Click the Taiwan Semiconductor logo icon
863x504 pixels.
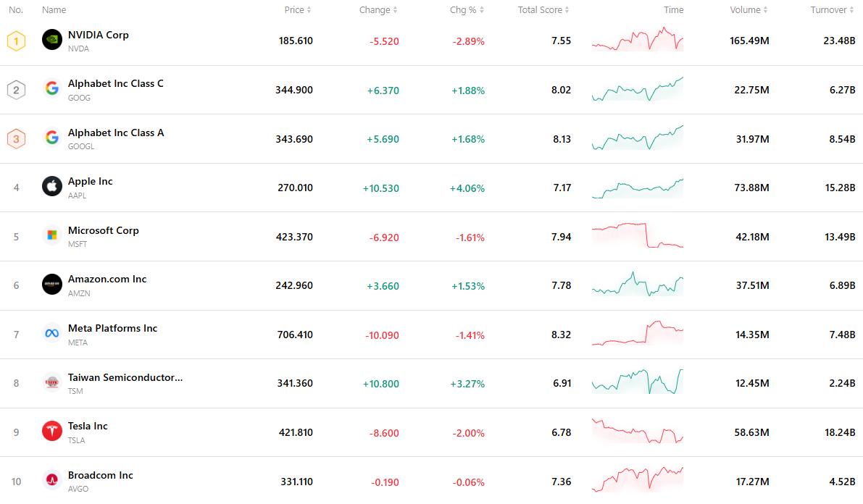[52, 382]
